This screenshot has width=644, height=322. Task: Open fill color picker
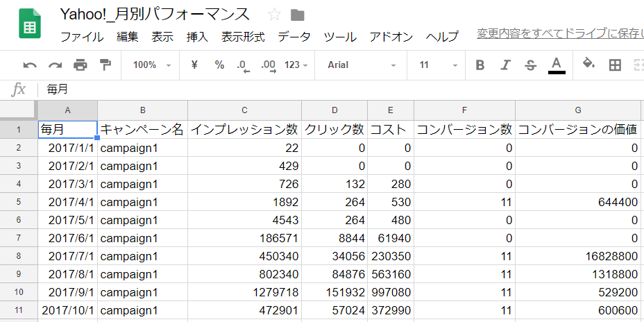[589, 64]
